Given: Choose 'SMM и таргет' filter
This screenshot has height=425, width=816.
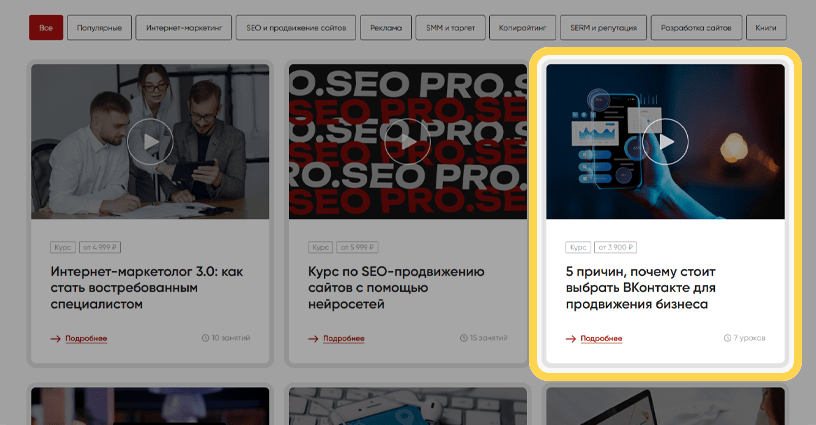Looking at the screenshot, I should click(450, 28).
